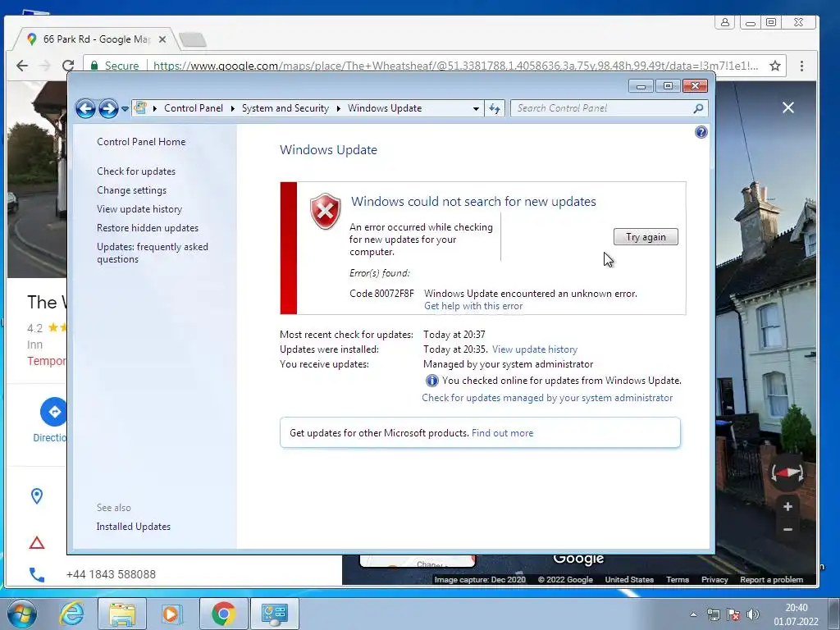Click Get help with this error
Image resolution: width=840 pixels, height=630 pixels.
pyautogui.click(x=473, y=306)
